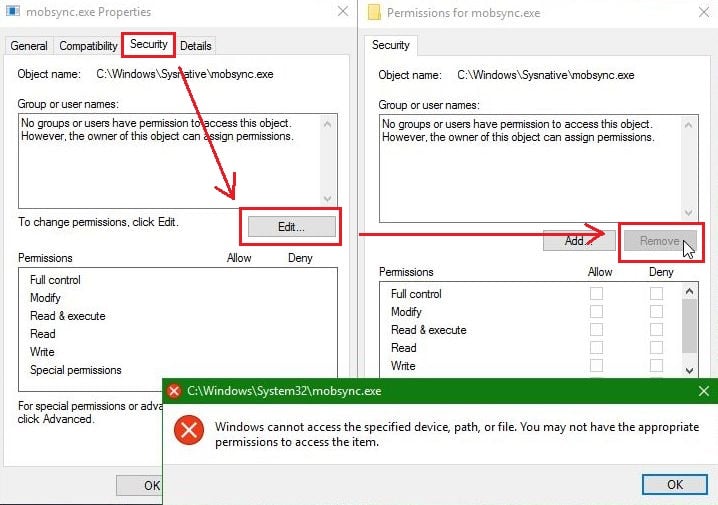Click scroll-down arrow of Permissions checkbox list

click(x=690, y=370)
